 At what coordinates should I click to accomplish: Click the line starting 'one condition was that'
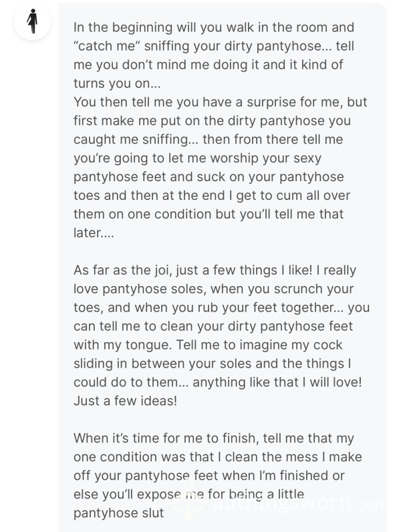pyautogui.click(x=217, y=457)
